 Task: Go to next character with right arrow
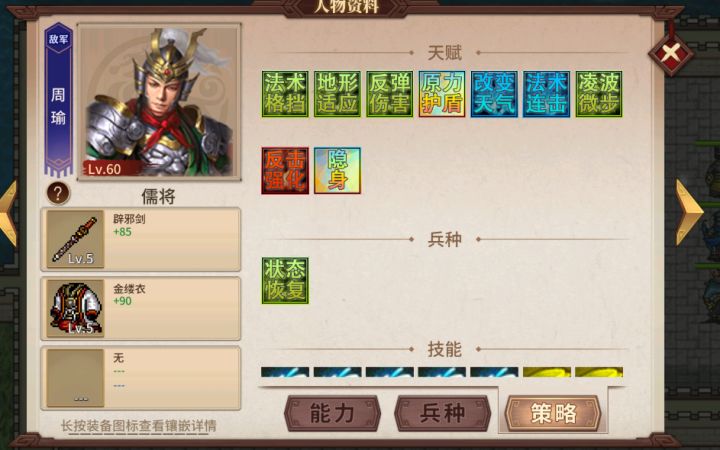(689, 212)
